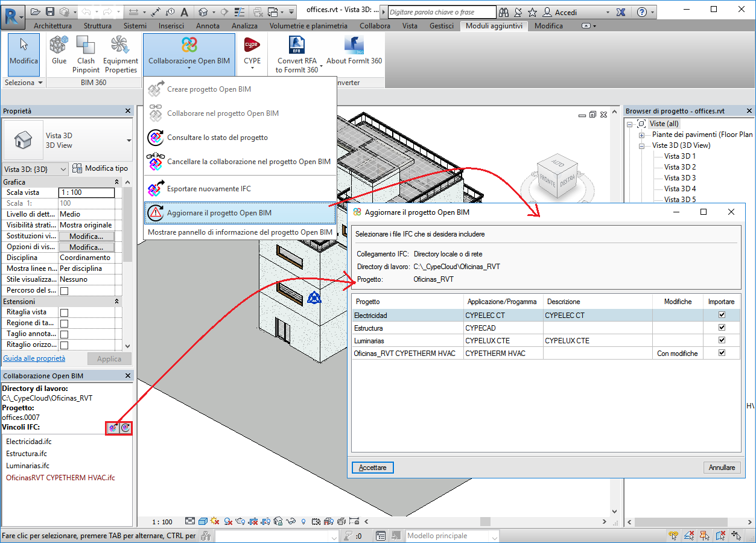Toggle the Percorso del sole checkbox
The image size is (756, 543).
pyautogui.click(x=64, y=291)
